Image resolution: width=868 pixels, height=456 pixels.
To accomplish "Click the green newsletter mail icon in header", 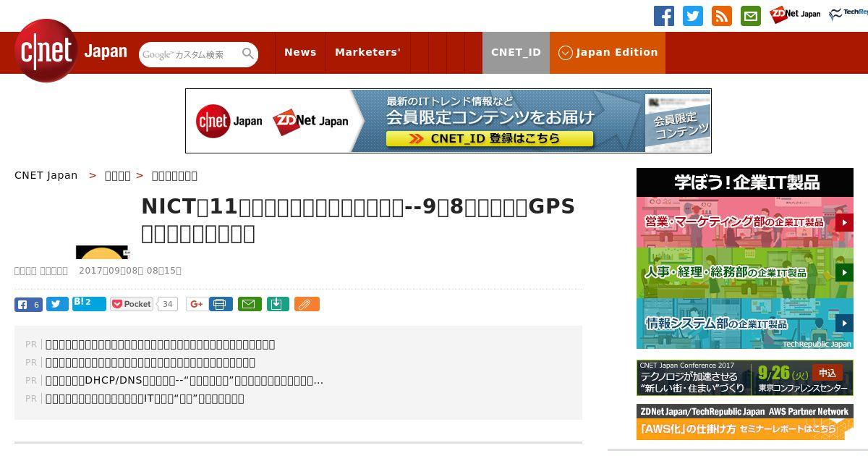I will click(751, 16).
